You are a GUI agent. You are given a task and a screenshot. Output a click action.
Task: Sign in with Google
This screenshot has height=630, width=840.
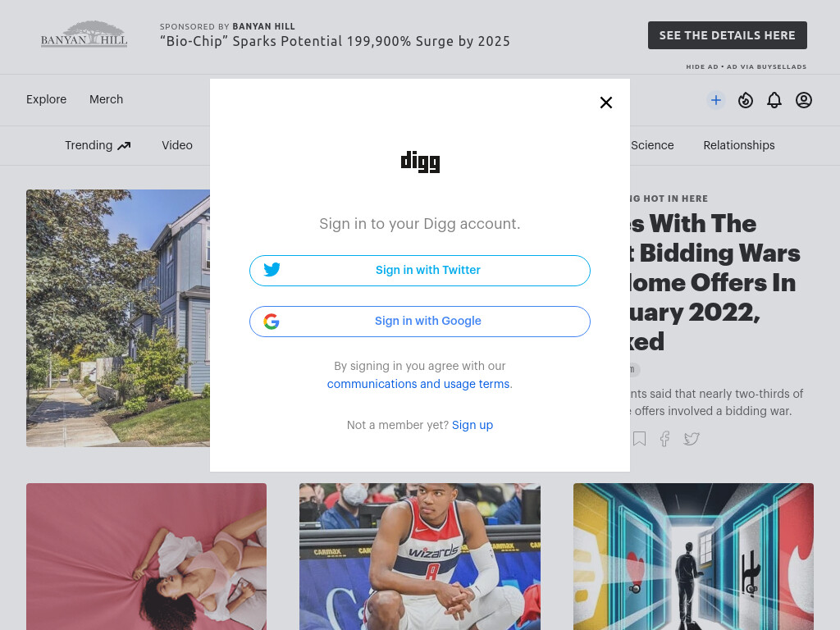pyautogui.click(x=420, y=322)
